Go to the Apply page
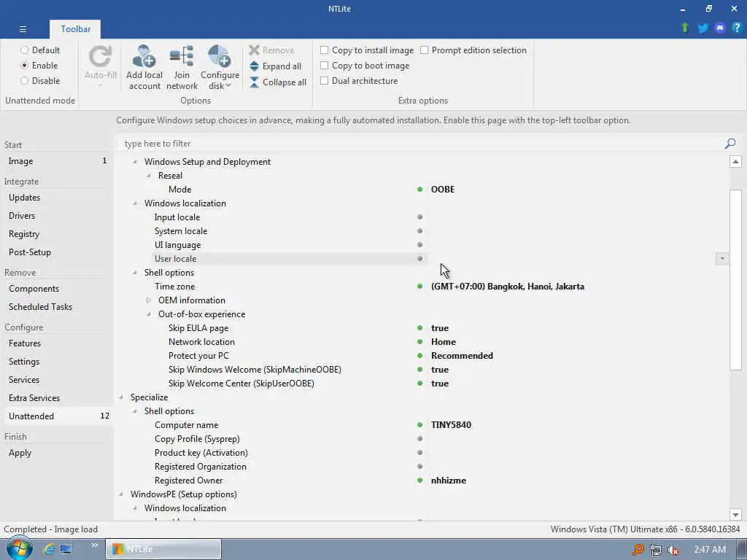Viewport: 747px width, 560px height. (57, 453)
